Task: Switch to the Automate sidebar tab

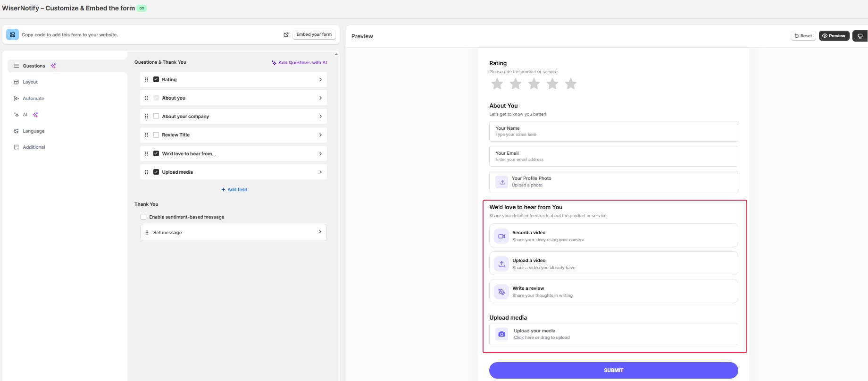Action: click(x=33, y=99)
